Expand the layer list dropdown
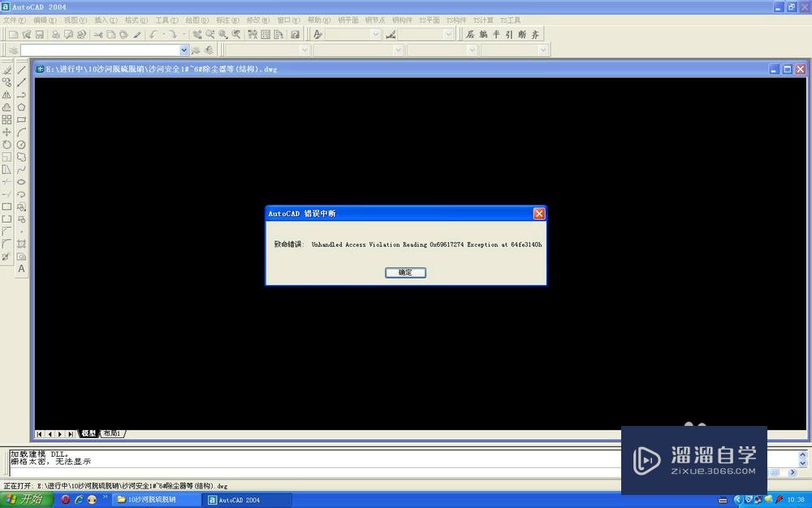 [x=184, y=50]
